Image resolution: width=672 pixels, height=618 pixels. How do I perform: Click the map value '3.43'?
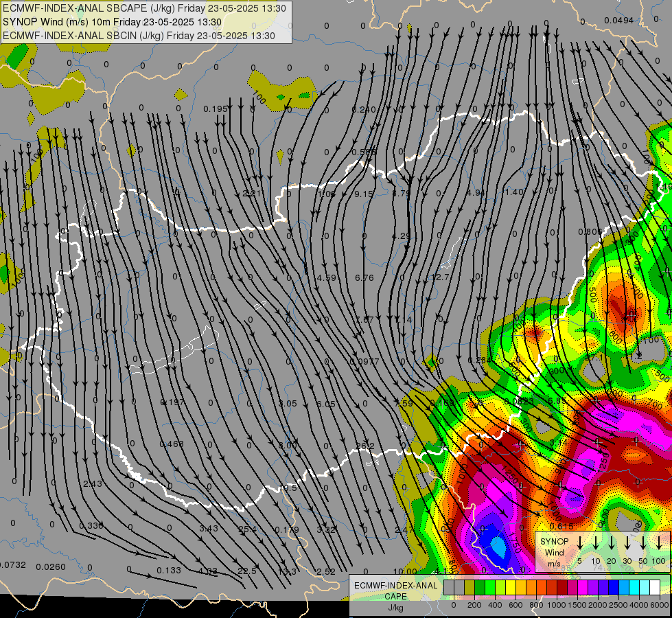[208, 528]
